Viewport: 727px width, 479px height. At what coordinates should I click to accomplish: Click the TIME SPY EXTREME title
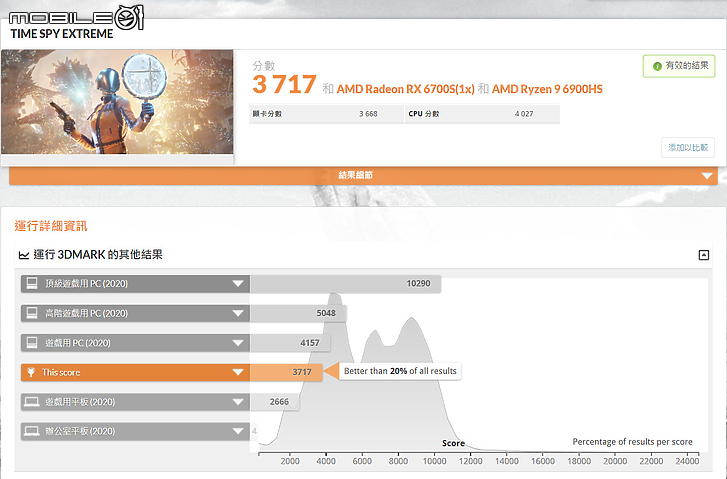62,34
